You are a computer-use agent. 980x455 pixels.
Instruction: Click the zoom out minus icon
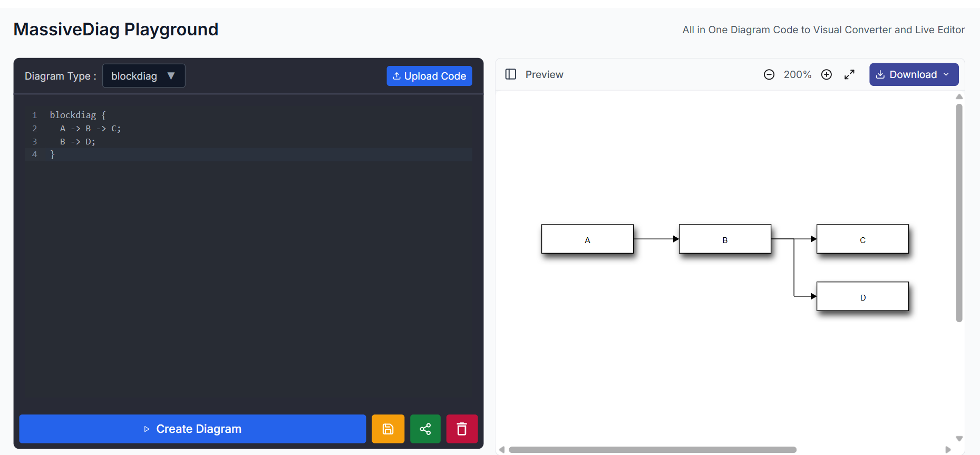769,75
